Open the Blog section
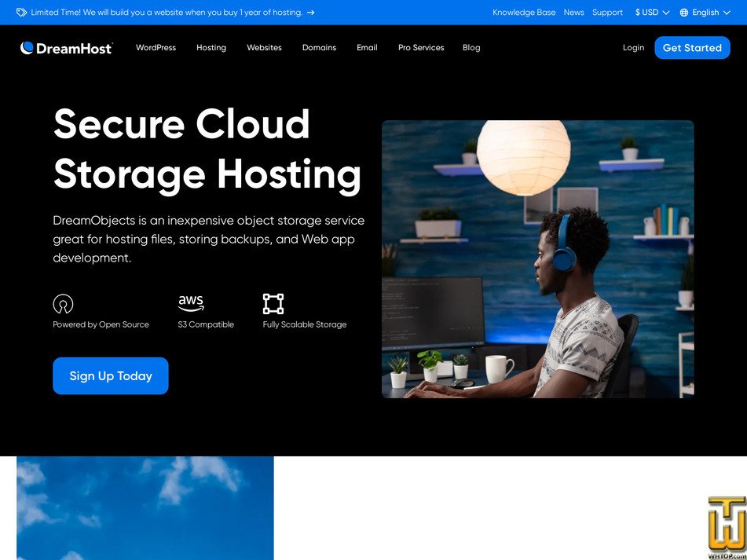Viewport: 747px width, 560px height. [471, 48]
